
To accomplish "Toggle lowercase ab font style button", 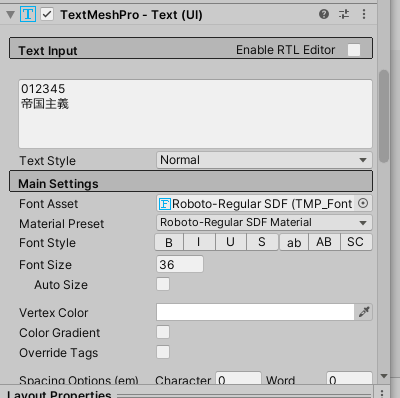I will coord(294,242).
